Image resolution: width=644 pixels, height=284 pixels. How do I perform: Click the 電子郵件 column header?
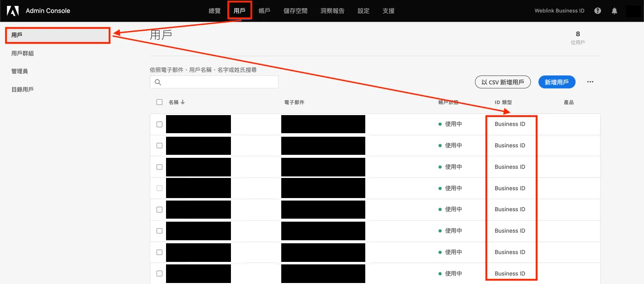(294, 102)
